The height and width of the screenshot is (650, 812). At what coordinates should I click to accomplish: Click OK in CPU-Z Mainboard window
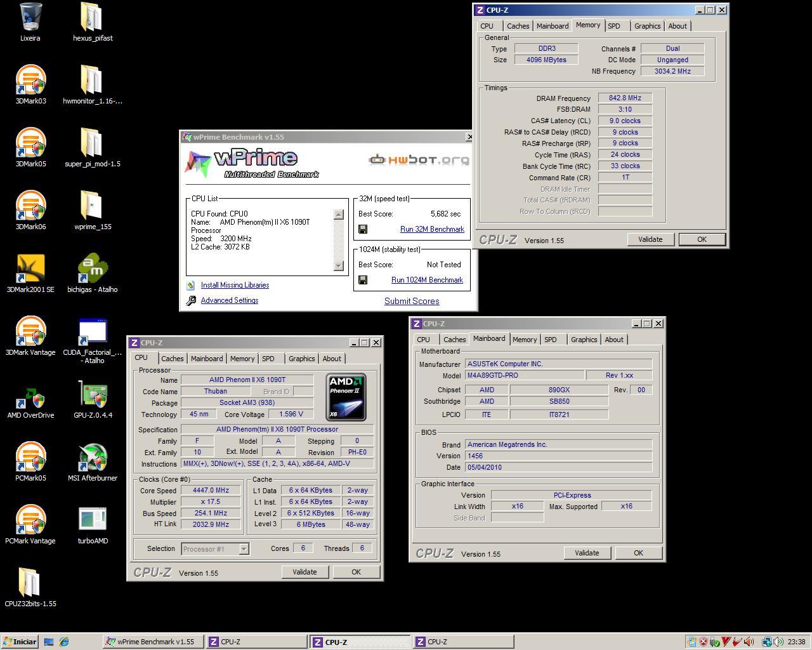click(638, 553)
